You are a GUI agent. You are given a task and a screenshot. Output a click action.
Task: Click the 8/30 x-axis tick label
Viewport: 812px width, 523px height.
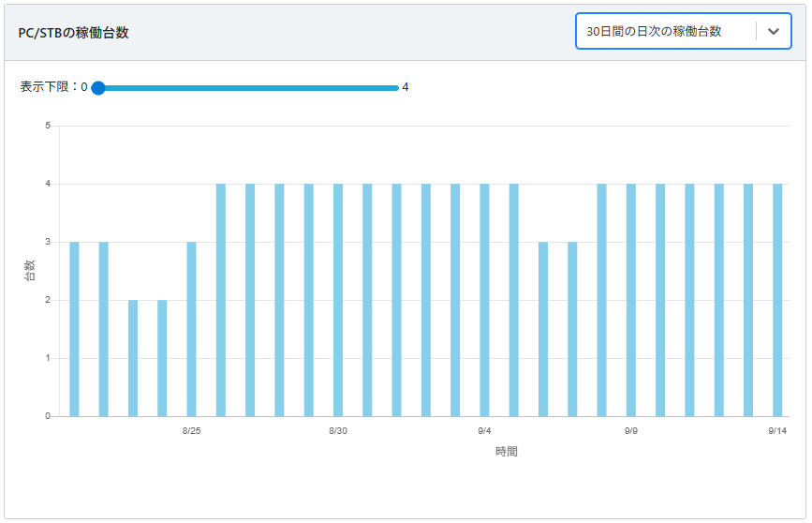click(338, 431)
